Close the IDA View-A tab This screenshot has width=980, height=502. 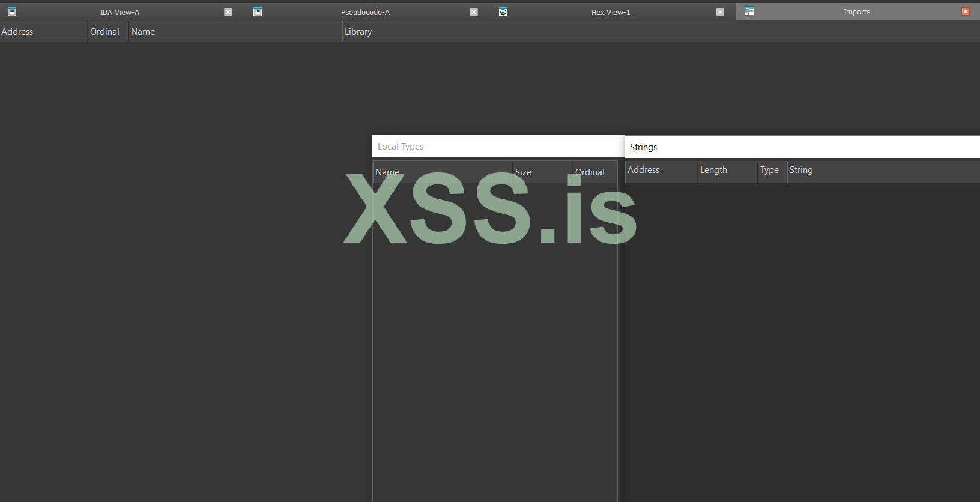point(228,12)
